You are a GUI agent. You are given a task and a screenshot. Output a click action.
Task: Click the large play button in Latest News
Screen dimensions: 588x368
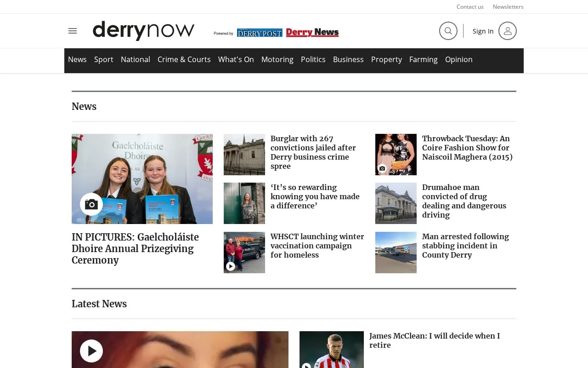pyautogui.click(x=91, y=351)
